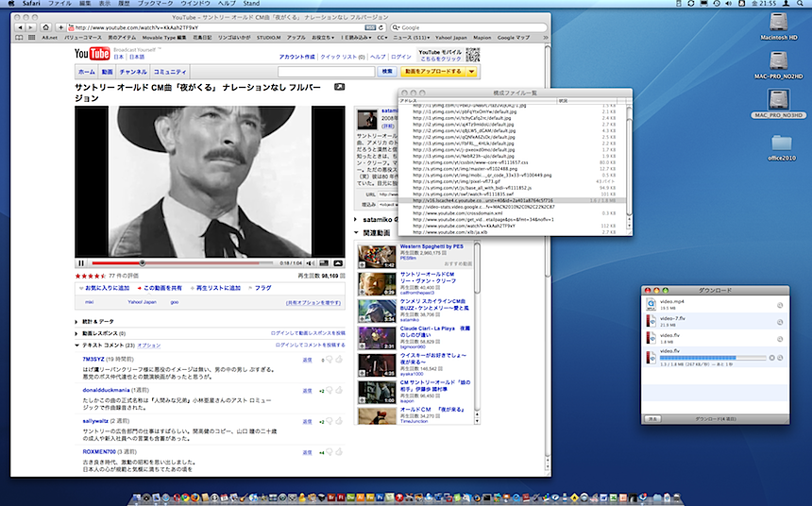Click the アカウント作成 link
This screenshot has height=506, width=812.
[296, 57]
